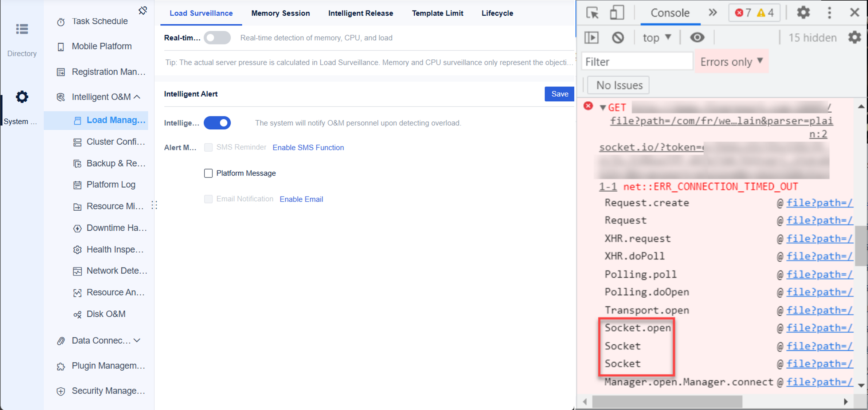Open DevTools three-dot menu
Viewport: 868px width, 410px height.
[829, 13]
